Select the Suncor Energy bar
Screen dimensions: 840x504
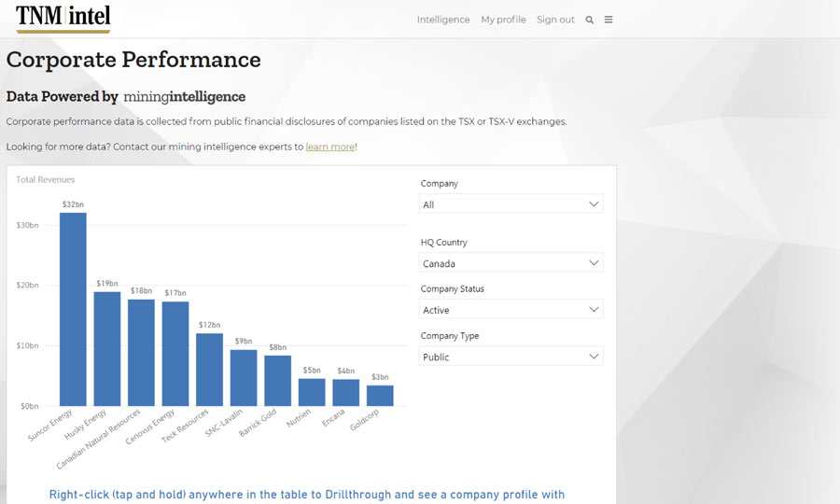(x=73, y=310)
